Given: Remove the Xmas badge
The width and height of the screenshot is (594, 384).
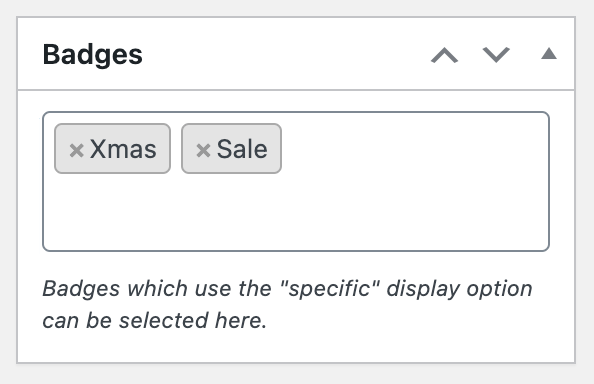Looking at the screenshot, I should [77, 150].
